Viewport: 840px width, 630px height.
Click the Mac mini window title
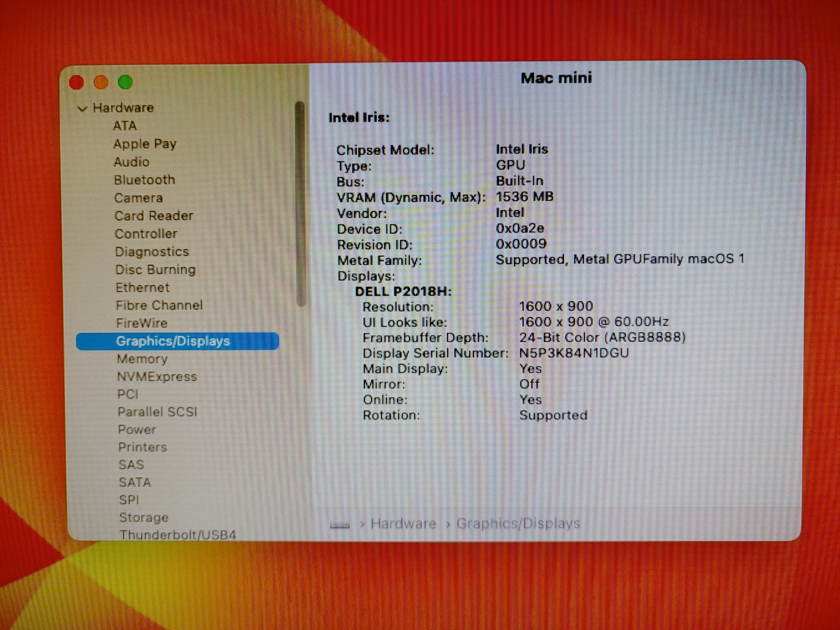click(556, 78)
